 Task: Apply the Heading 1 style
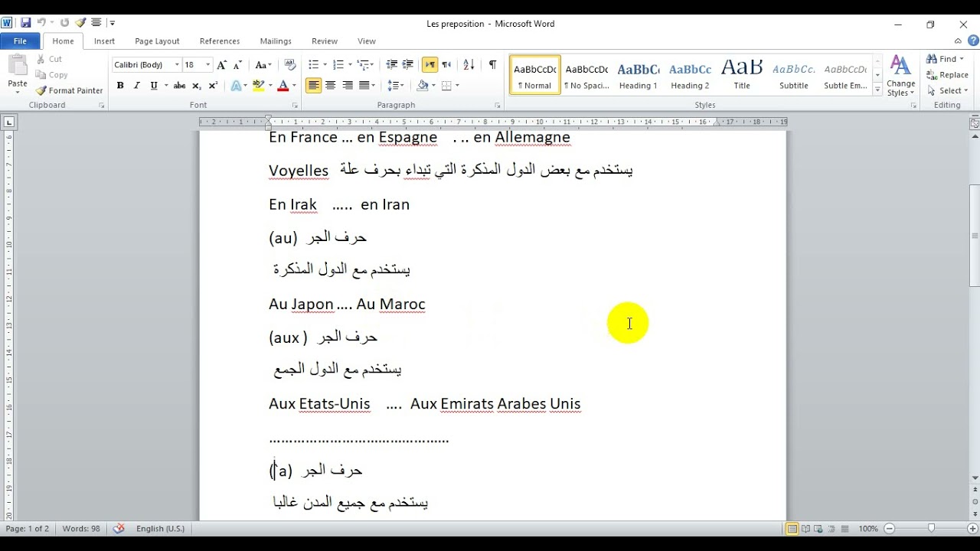coord(639,75)
